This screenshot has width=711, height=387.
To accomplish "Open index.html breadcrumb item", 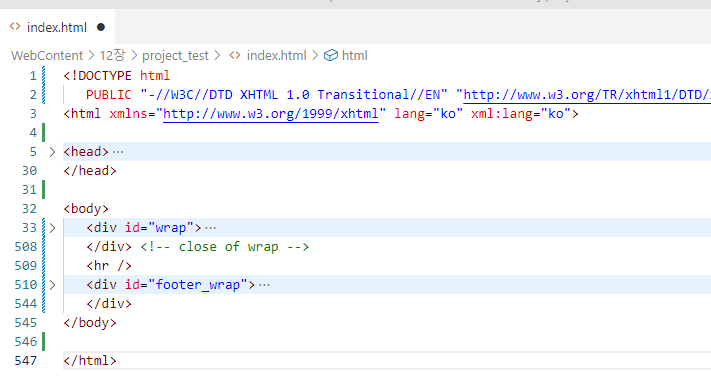I will 277,55.
